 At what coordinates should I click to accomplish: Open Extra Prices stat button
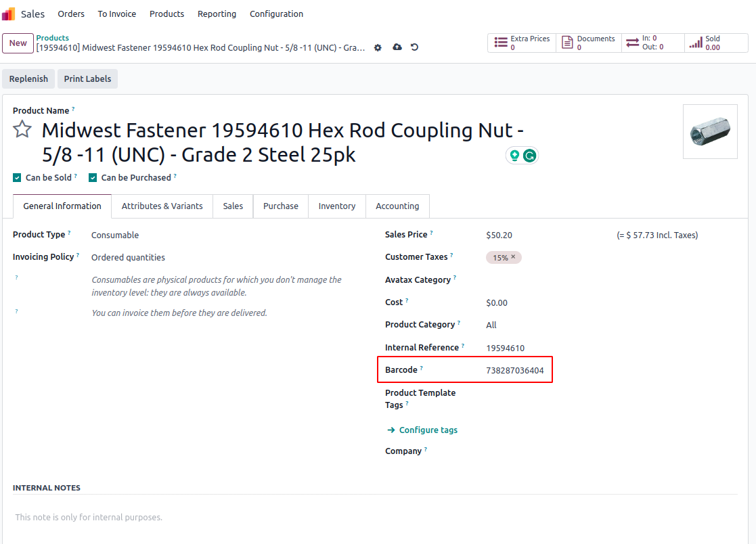click(522, 43)
